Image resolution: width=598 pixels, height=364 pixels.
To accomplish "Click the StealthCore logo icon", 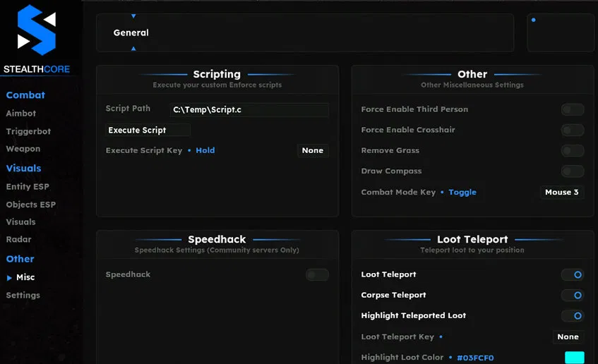I will point(36,30).
